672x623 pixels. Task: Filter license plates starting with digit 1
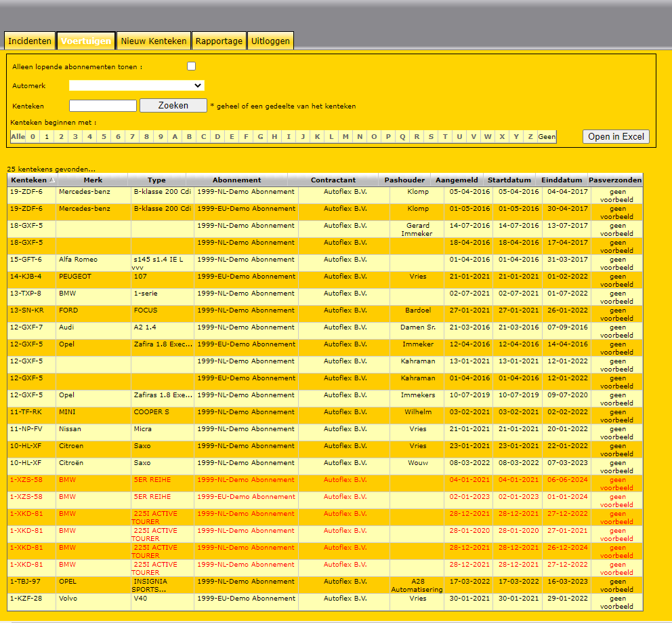pos(46,137)
